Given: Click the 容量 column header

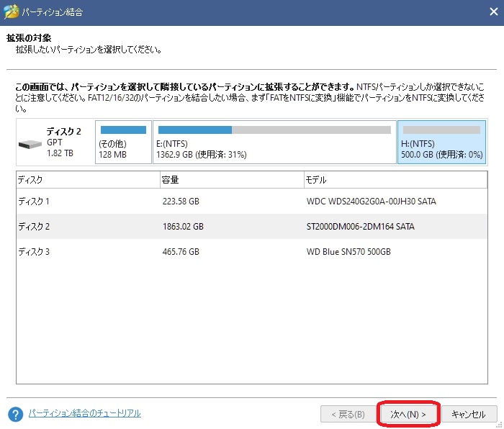Looking at the screenshot, I should pyautogui.click(x=232, y=180).
